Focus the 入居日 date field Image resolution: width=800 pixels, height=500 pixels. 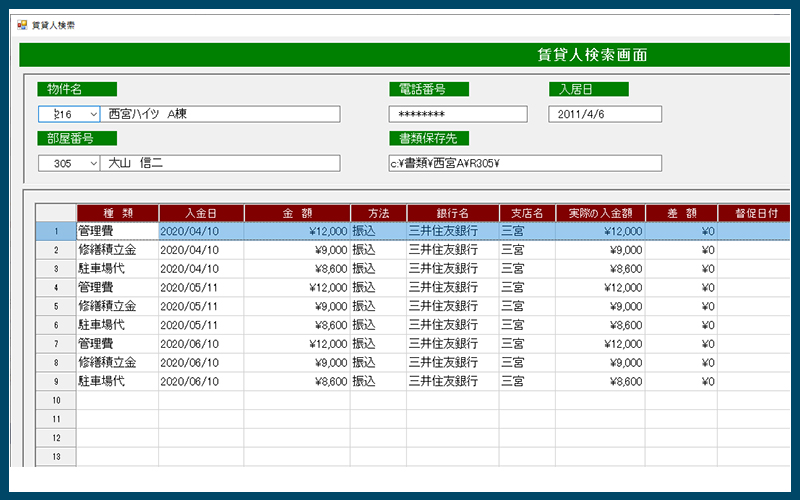[606, 115]
